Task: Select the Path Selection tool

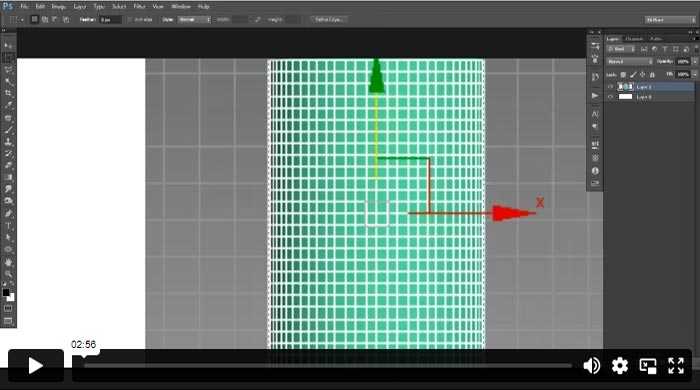Action: click(8, 237)
